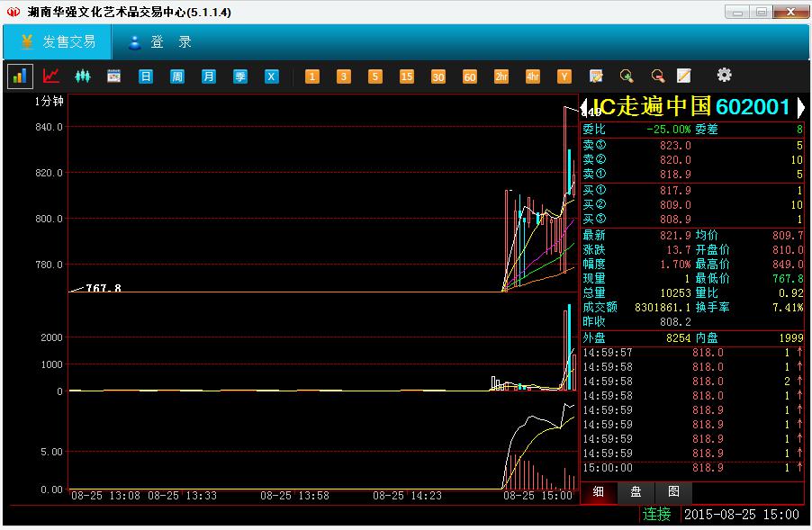Image resolution: width=812 pixels, height=530 pixels.
Task: Click the 最高价 value 849.0
Action: tap(788, 264)
